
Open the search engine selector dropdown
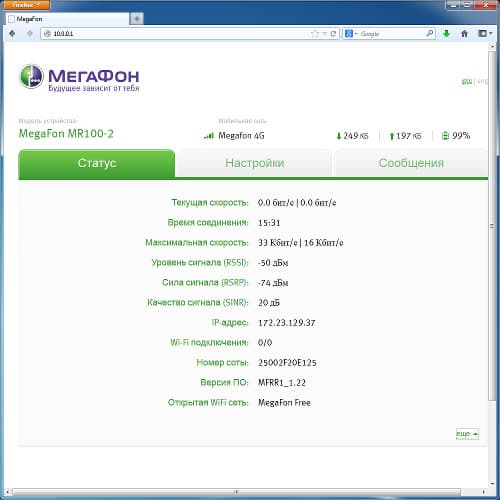pyautogui.click(x=351, y=34)
